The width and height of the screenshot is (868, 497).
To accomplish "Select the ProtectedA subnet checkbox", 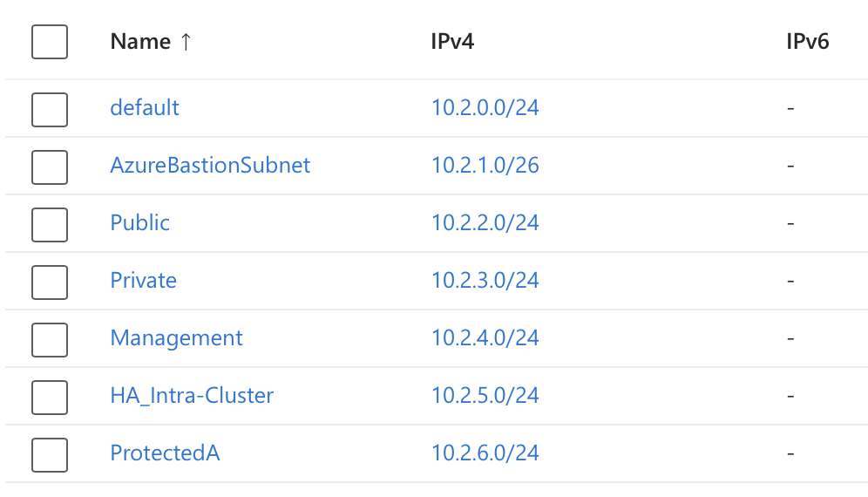I will point(50,455).
